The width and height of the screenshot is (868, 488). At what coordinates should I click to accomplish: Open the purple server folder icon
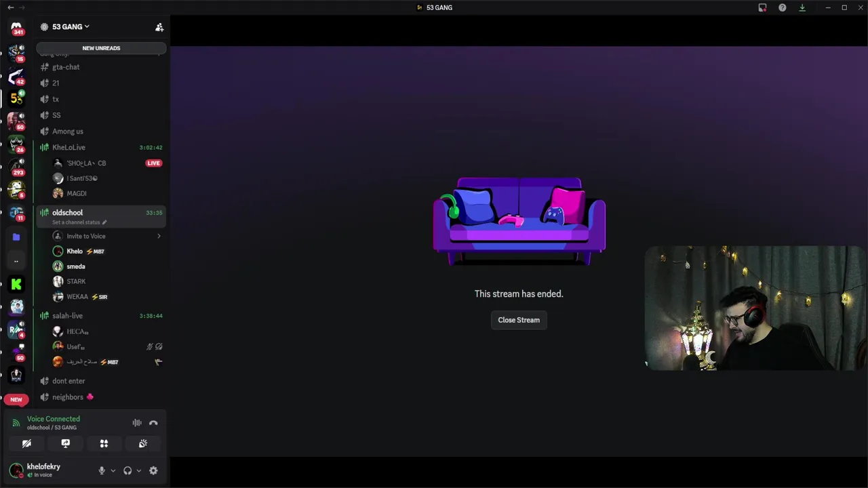[x=16, y=237]
